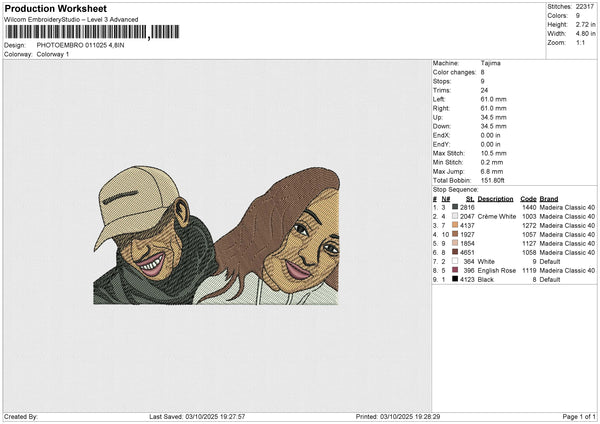Click 'Last Saved: 03/10/2025 19:27:57' footer text
The width and height of the screenshot is (600, 424).
coord(197,416)
